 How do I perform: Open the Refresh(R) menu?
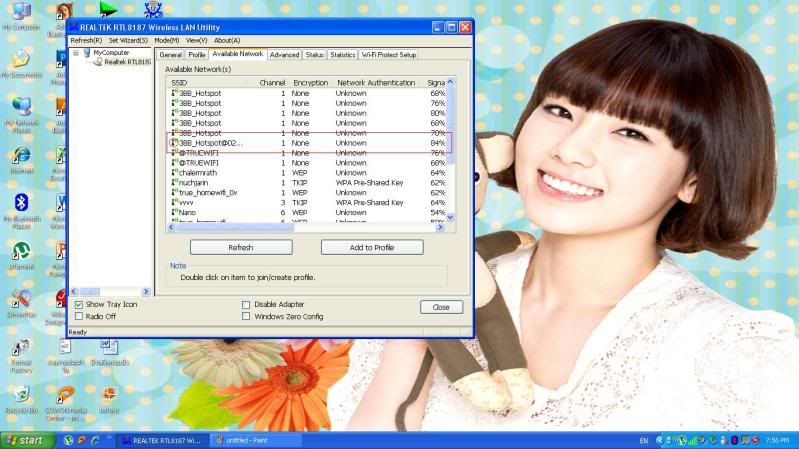pyautogui.click(x=86, y=40)
